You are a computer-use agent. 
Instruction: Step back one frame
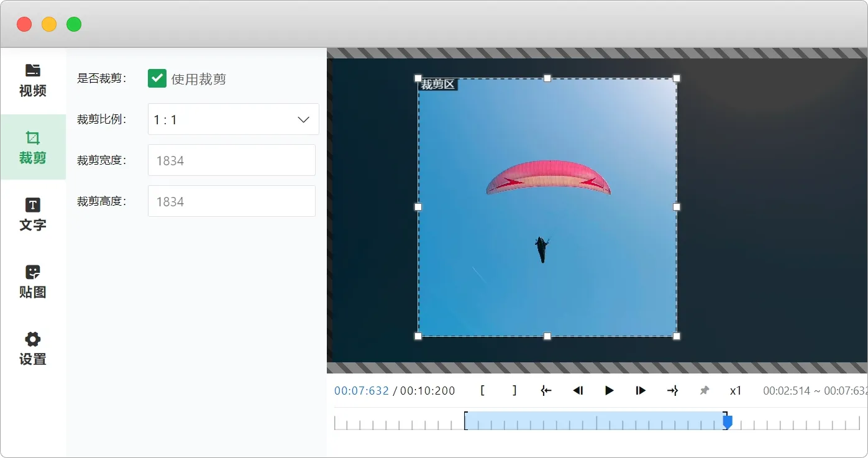[x=578, y=390]
